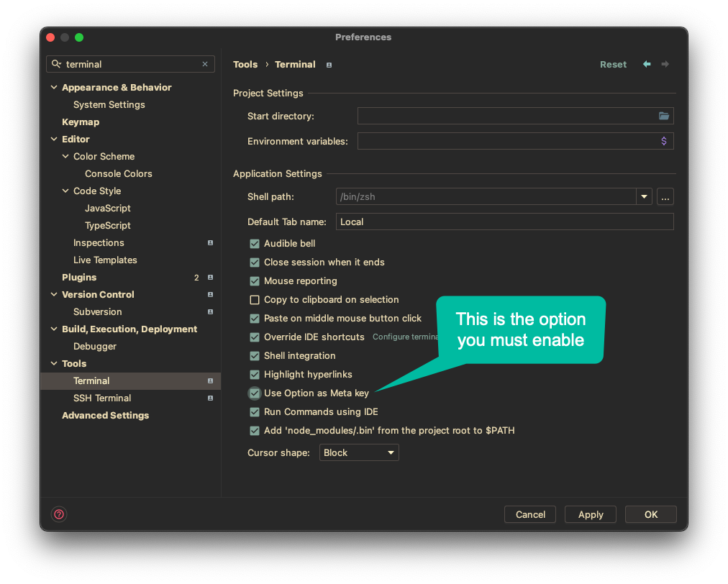Open the Cursor shape Block dropdown

click(359, 452)
